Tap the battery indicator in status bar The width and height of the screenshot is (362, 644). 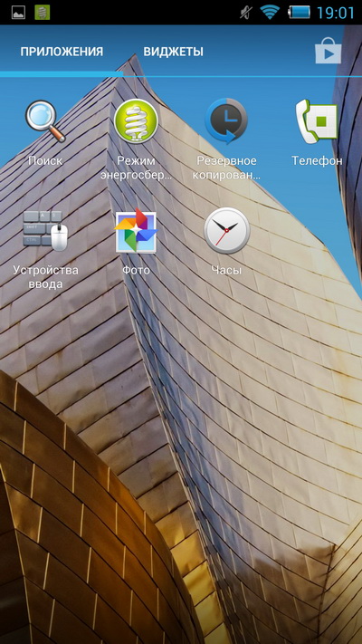300,13
